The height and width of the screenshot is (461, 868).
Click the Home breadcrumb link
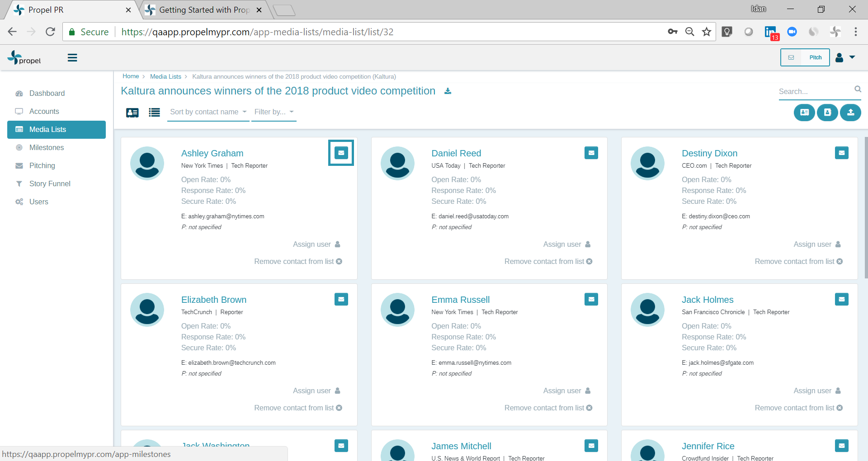coord(131,76)
